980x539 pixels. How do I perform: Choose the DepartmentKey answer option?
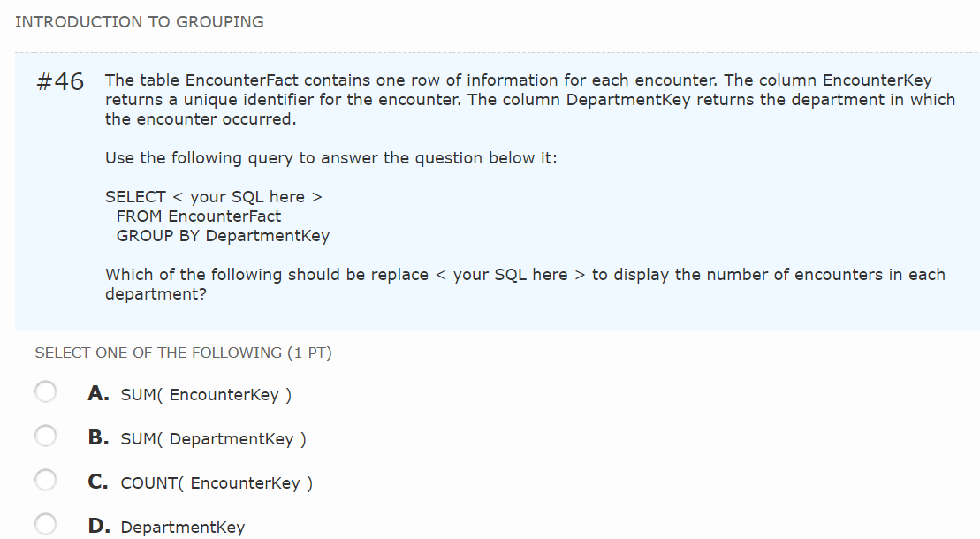coord(183,526)
